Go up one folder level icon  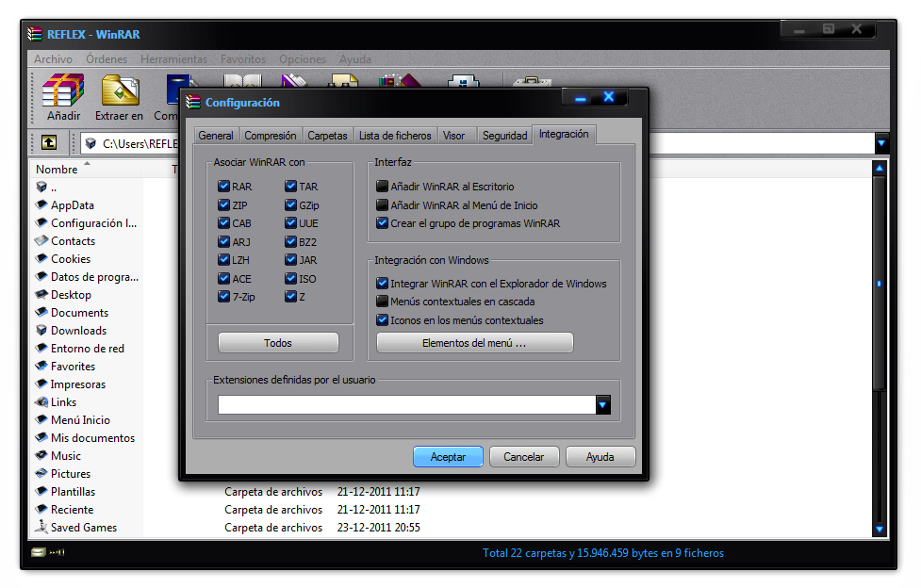click(49, 142)
